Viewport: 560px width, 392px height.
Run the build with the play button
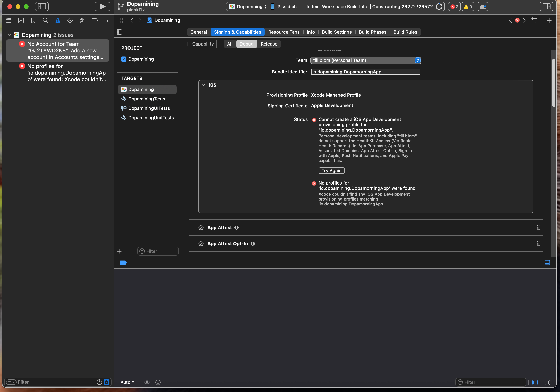102,7
